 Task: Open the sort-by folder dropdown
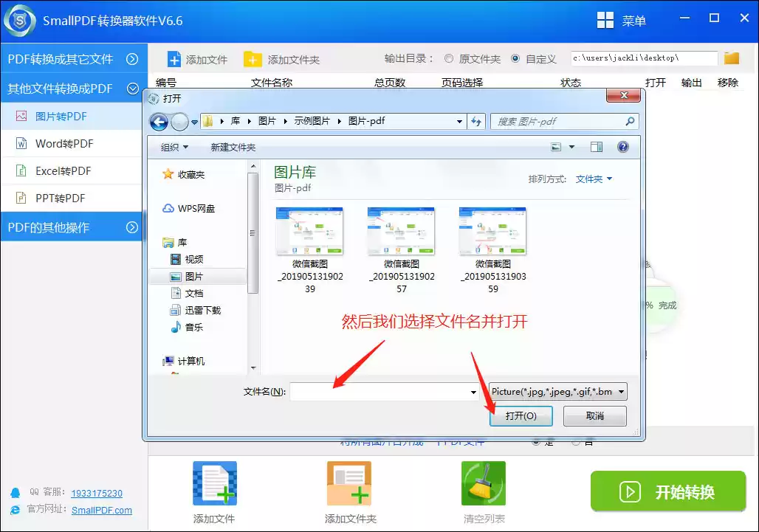pyautogui.click(x=594, y=179)
